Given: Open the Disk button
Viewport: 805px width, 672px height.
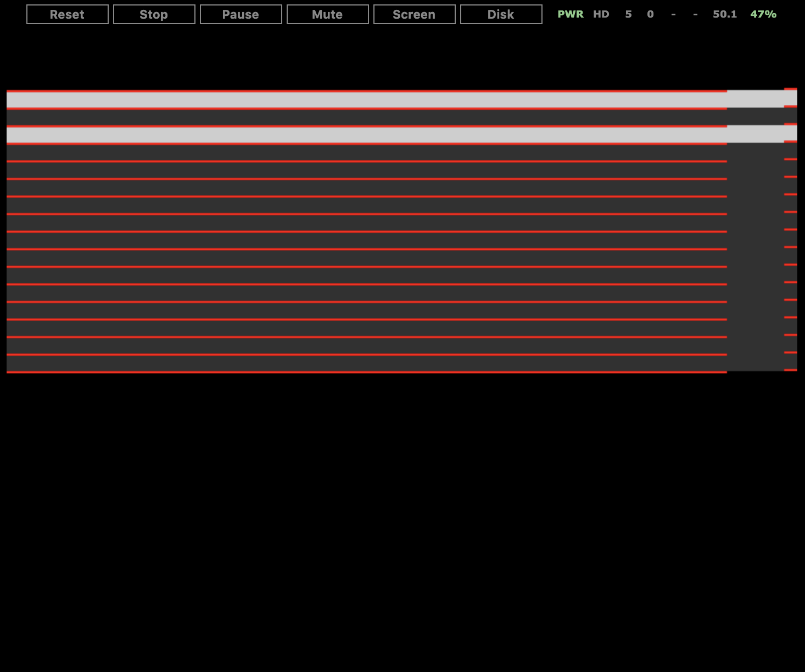Looking at the screenshot, I should pyautogui.click(x=501, y=14).
